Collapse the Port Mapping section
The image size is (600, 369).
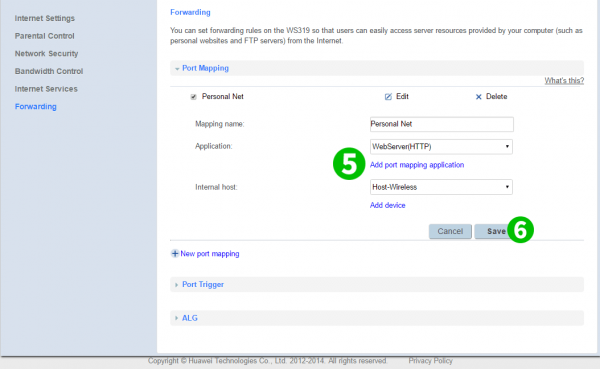click(x=377, y=68)
